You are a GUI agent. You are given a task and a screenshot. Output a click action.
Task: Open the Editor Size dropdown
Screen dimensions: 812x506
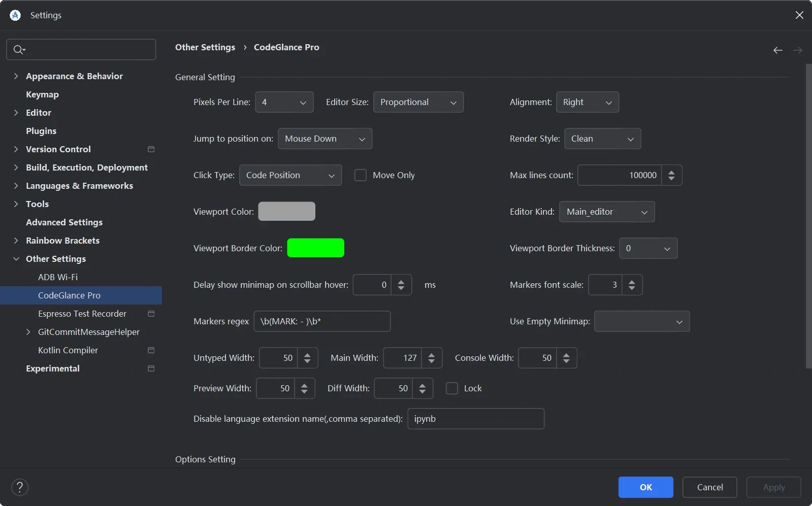coord(418,102)
